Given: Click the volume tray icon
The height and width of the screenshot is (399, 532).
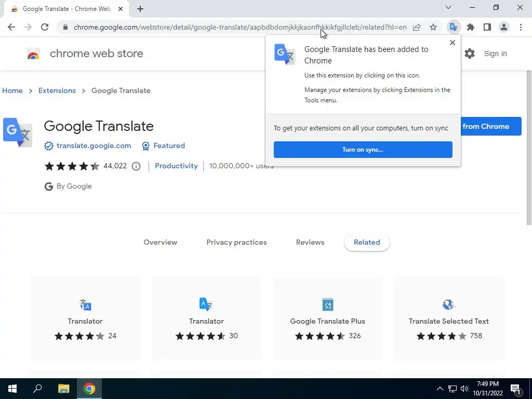Looking at the screenshot, I should coord(464,389).
